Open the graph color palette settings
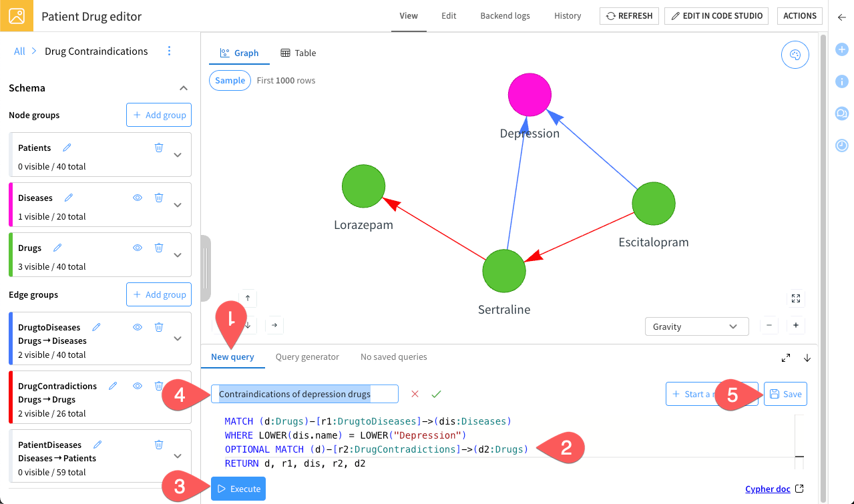 (x=795, y=55)
